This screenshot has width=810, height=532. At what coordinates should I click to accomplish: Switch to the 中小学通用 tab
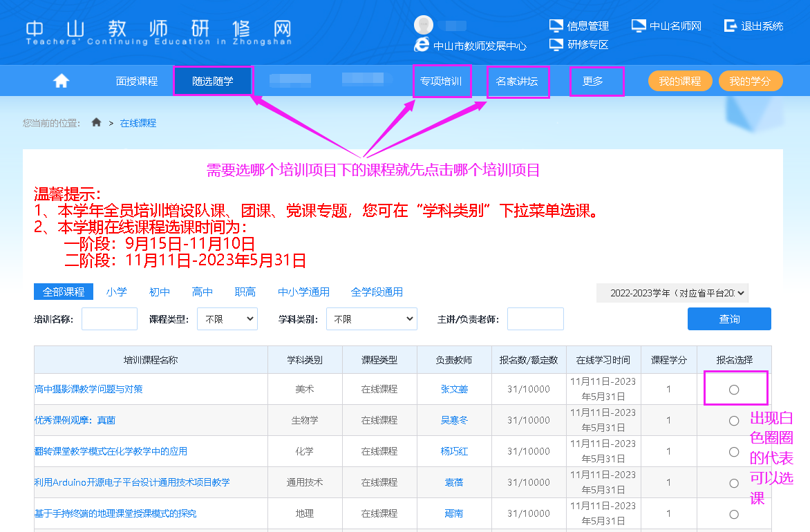[x=304, y=292]
